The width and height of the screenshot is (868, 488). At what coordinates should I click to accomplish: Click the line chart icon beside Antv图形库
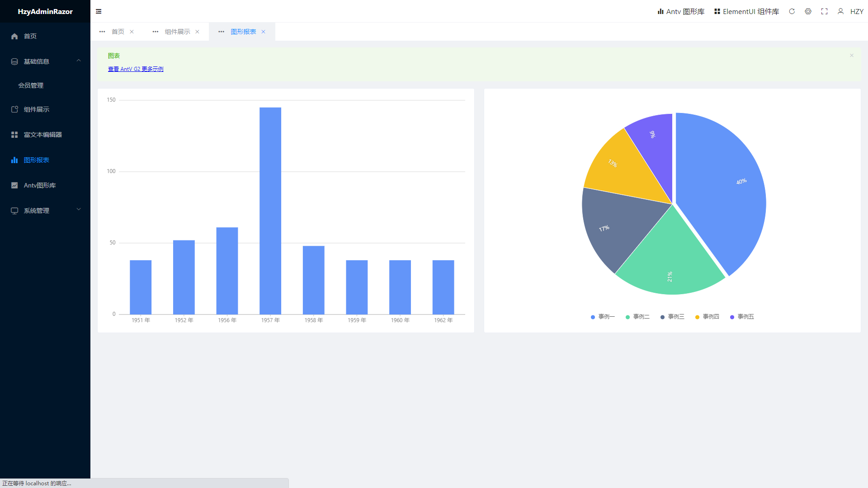point(14,185)
